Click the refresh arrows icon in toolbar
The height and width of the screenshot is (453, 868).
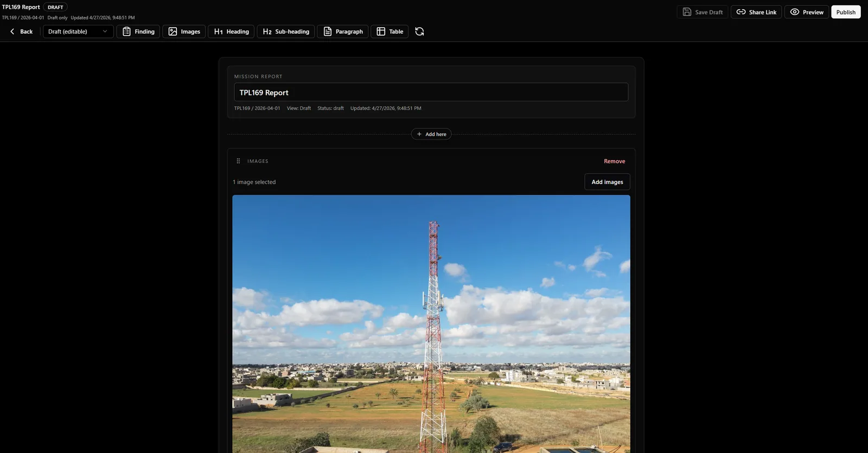(419, 31)
